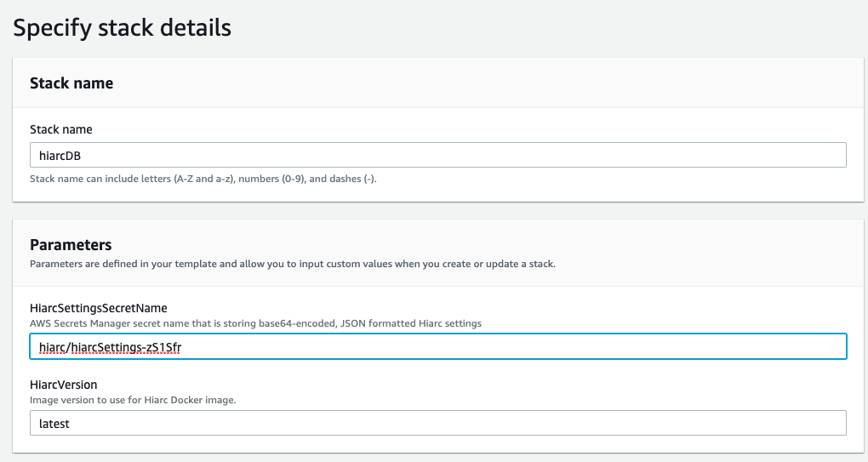The width and height of the screenshot is (868, 462).
Task: Click the HiarcSettingsSecretName input field
Action: [x=438, y=346]
